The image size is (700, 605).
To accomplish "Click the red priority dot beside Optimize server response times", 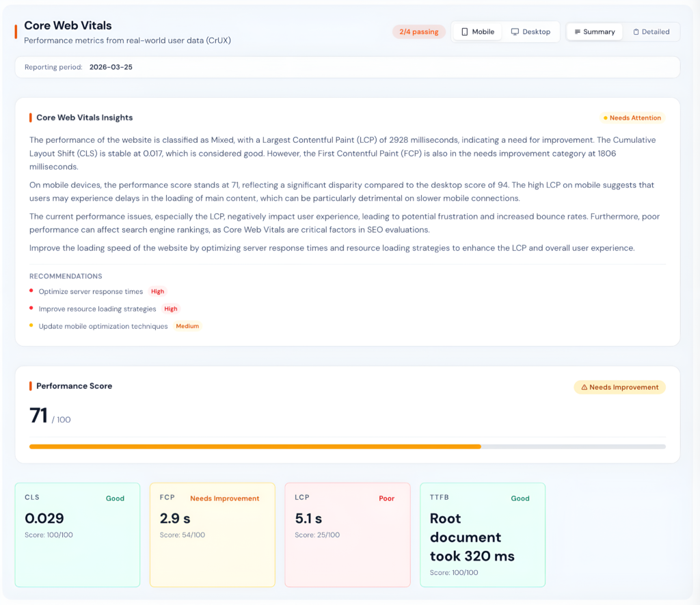I will click(x=32, y=291).
